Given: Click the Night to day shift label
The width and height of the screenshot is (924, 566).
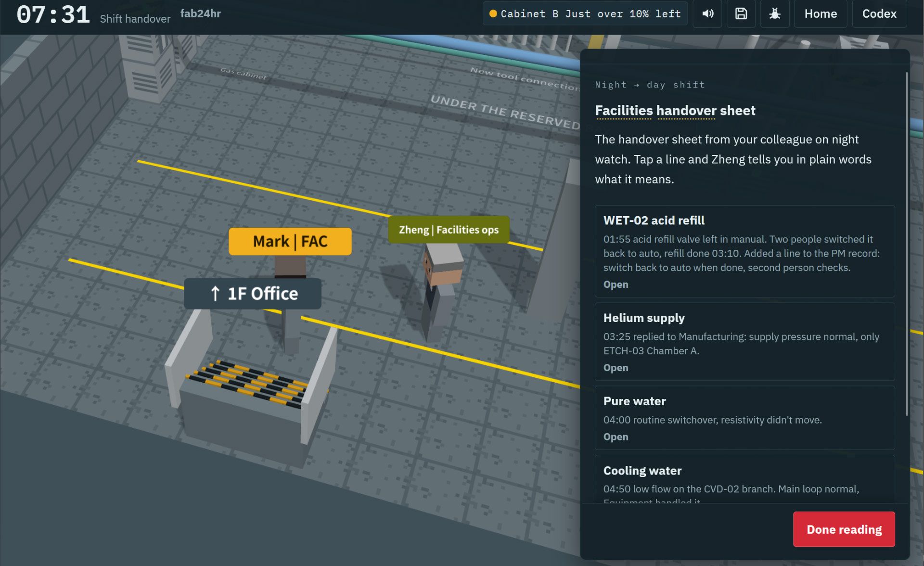Looking at the screenshot, I should 650,85.
